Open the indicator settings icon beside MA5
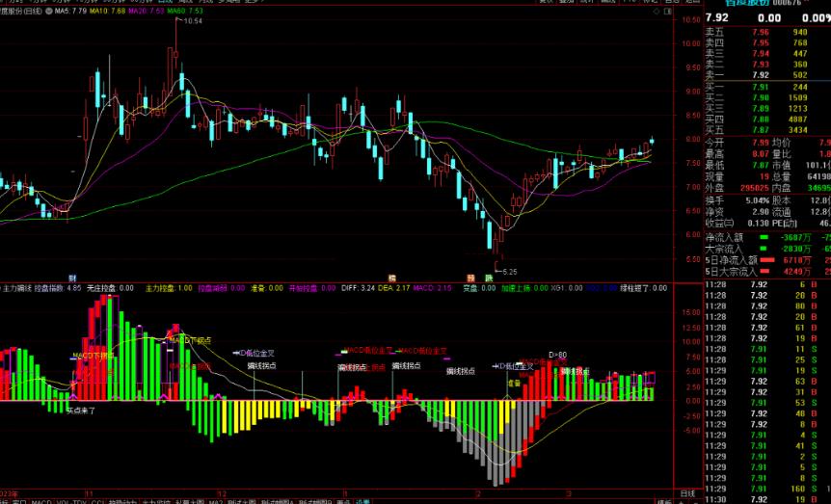The image size is (831, 504). (x=49, y=11)
